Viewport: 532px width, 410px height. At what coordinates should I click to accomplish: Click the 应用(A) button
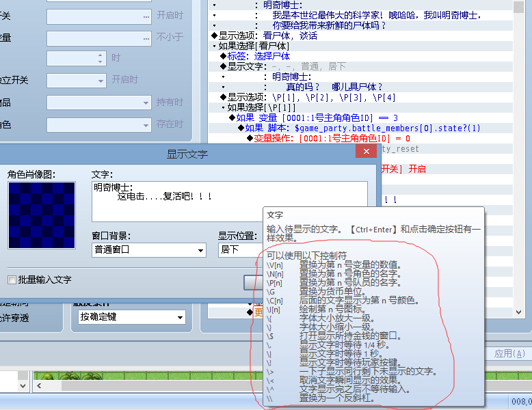pos(509,354)
